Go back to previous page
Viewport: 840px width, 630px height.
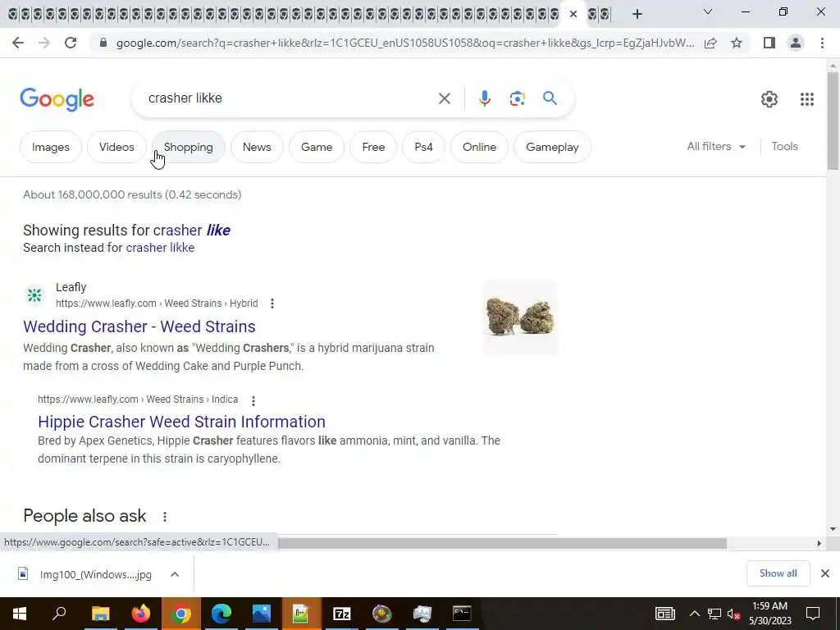click(18, 43)
